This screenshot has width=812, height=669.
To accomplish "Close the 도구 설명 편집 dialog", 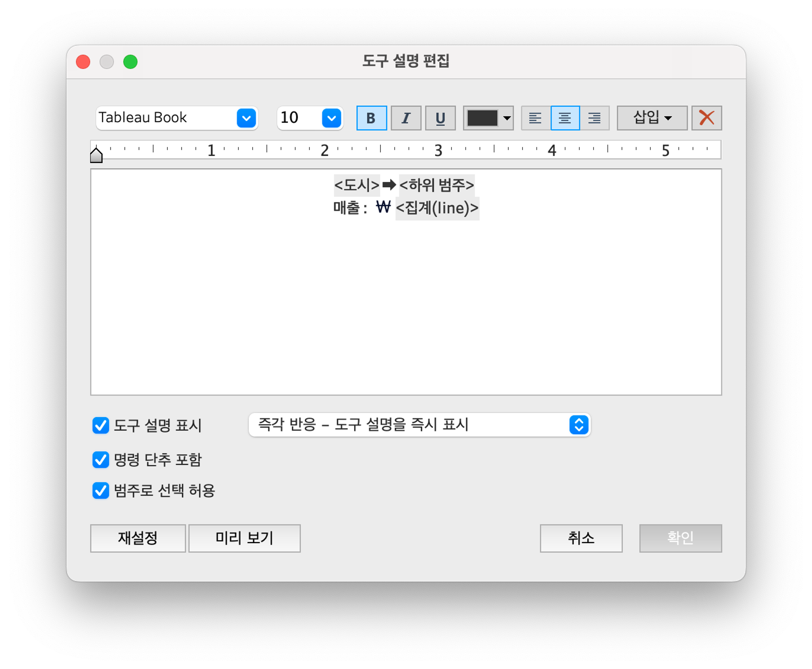I will (83, 62).
